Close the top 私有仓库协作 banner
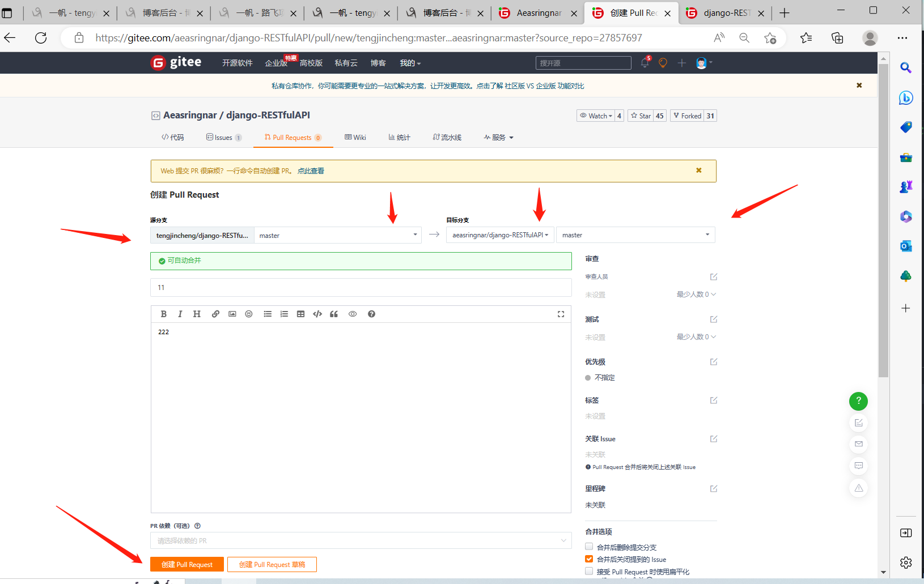Image resolution: width=924 pixels, height=584 pixels. coord(859,86)
